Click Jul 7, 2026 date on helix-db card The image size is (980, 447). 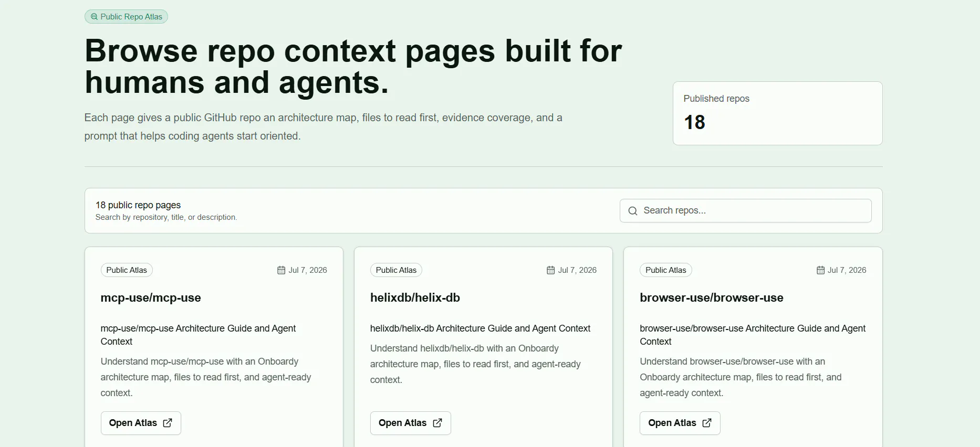click(577, 270)
